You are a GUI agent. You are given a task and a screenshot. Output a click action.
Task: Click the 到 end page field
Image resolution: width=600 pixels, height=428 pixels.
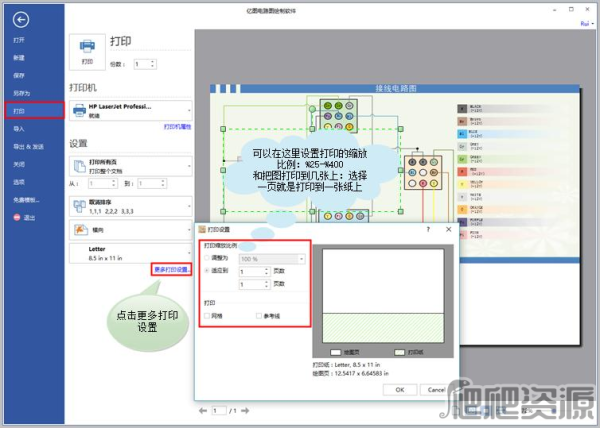[149, 184]
